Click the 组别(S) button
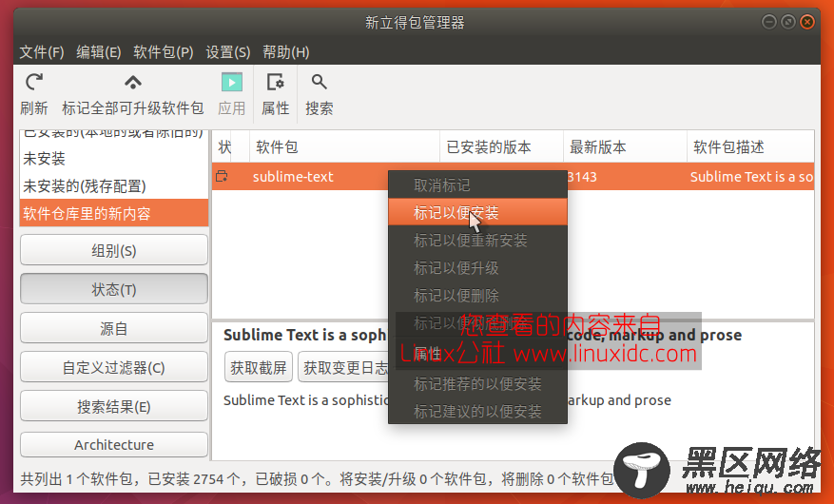Viewport: 834px width, 504px height. click(x=114, y=250)
